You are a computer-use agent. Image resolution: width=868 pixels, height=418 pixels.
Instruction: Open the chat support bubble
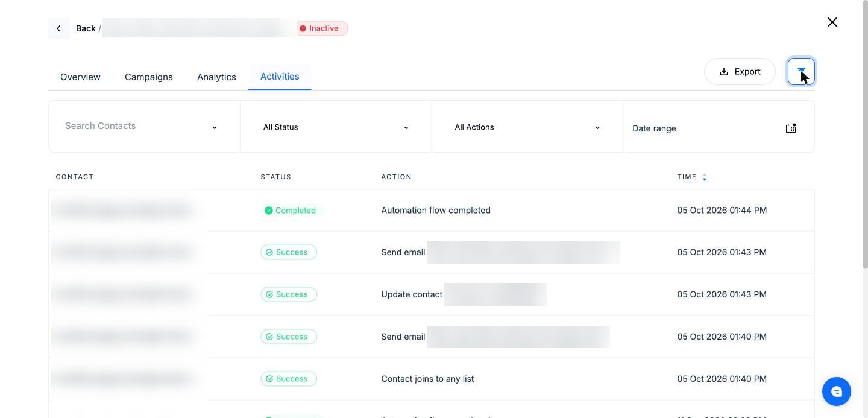(837, 391)
